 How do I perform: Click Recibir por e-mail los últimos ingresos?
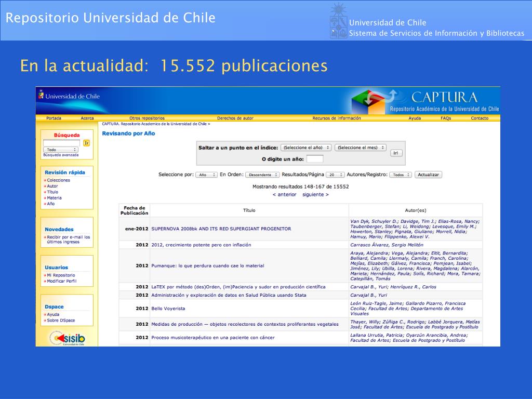(x=68, y=240)
